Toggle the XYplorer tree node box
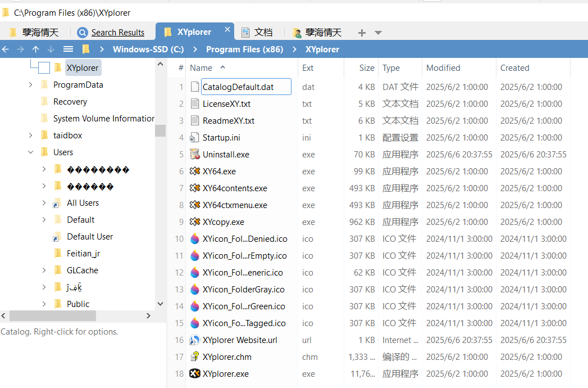588x388 pixels. (x=44, y=68)
